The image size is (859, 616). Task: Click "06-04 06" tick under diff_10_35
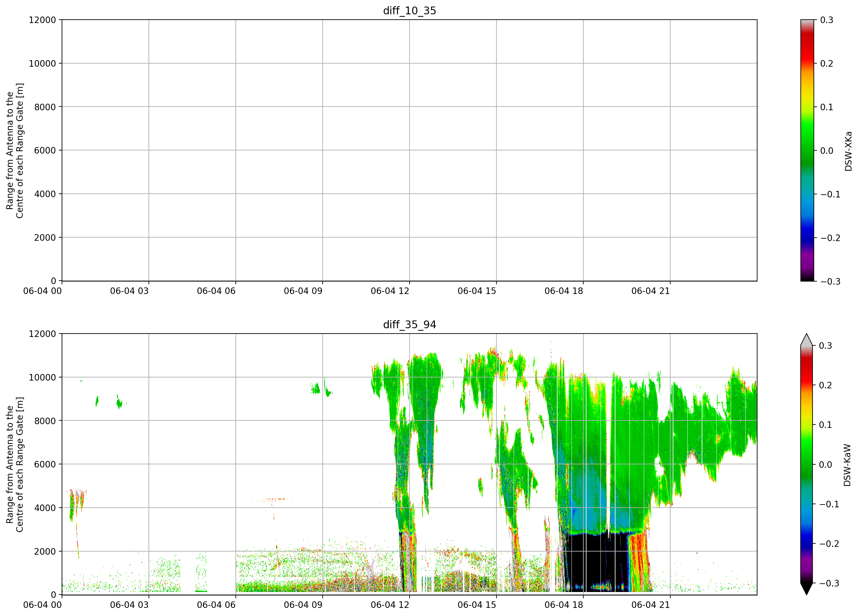pyautogui.click(x=216, y=291)
